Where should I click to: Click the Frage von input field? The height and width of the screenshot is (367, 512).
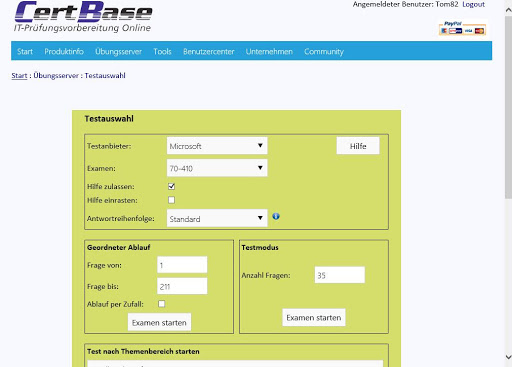click(182, 265)
